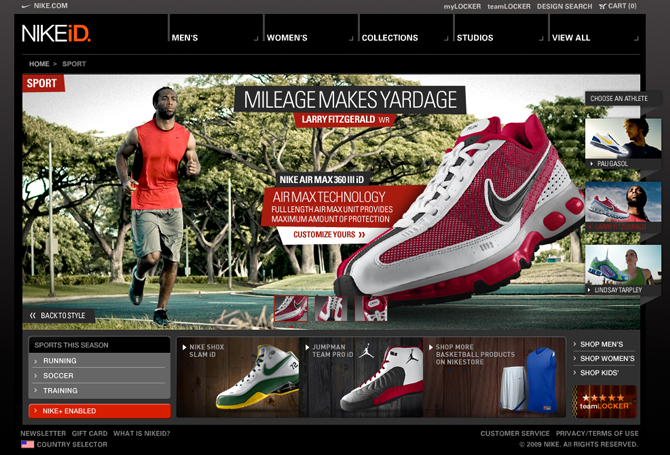The width and height of the screenshot is (670, 455).
Task: Open the VIEW ALL menu
Action: tap(571, 38)
